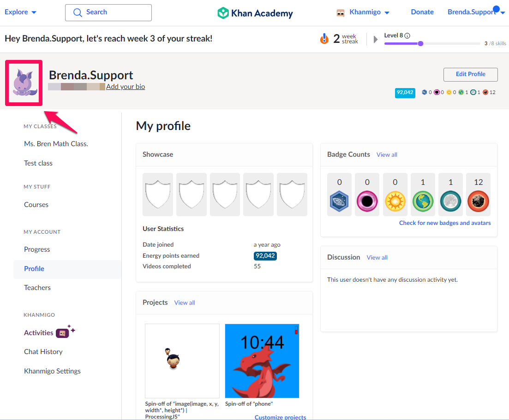The height and width of the screenshot is (420, 509).
Task: Click the Black Hole badge in Badge Counts
Action: click(367, 201)
